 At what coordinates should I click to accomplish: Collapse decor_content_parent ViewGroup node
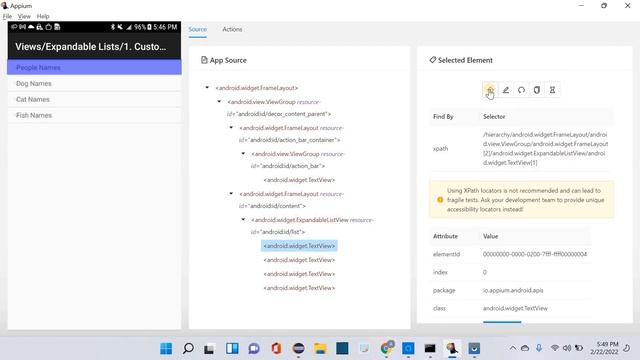[219, 101]
